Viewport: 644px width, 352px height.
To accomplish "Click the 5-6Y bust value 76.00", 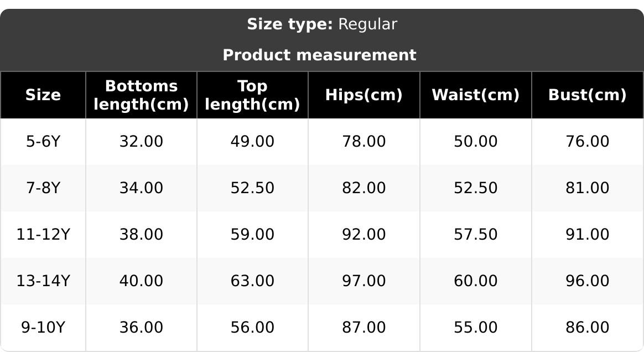I will tap(587, 142).
